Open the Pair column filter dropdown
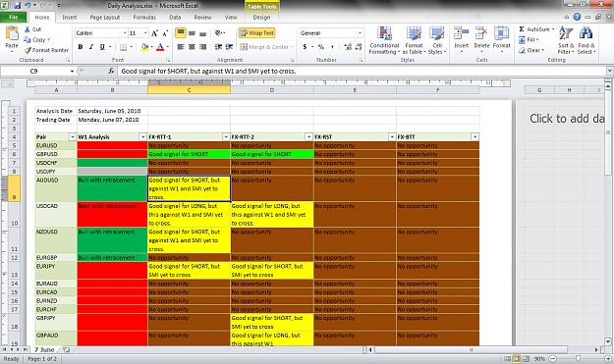The height and width of the screenshot is (364, 614). click(x=73, y=136)
